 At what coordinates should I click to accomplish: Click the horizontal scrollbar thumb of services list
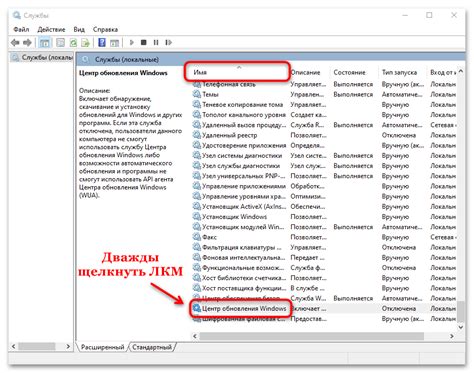tap(312, 336)
